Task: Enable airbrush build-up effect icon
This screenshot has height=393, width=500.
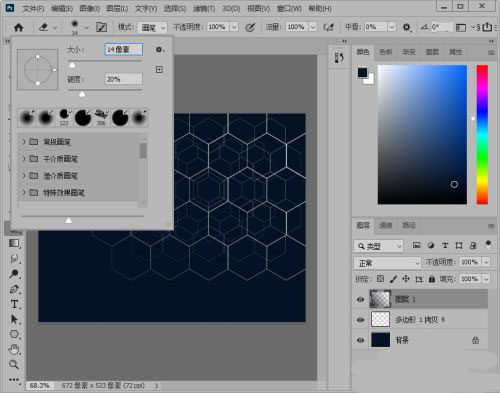Action: pyautogui.click(x=329, y=27)
